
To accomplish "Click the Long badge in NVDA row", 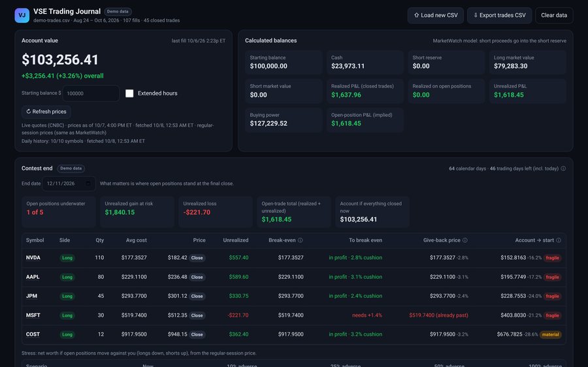I will click(67, 258).
